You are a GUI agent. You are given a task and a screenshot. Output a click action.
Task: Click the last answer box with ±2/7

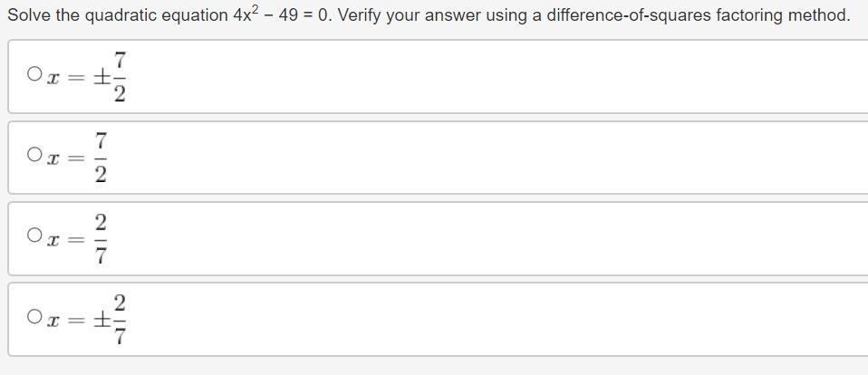(438, 320)
